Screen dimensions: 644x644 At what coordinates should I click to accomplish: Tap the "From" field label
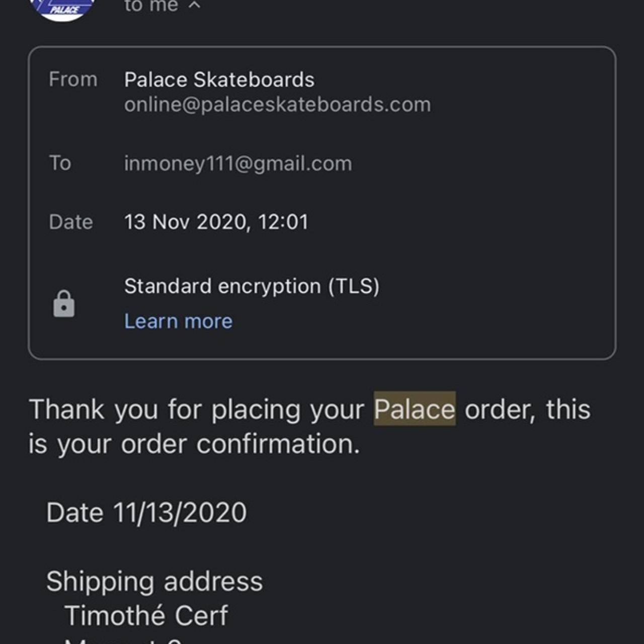point(73,79)
